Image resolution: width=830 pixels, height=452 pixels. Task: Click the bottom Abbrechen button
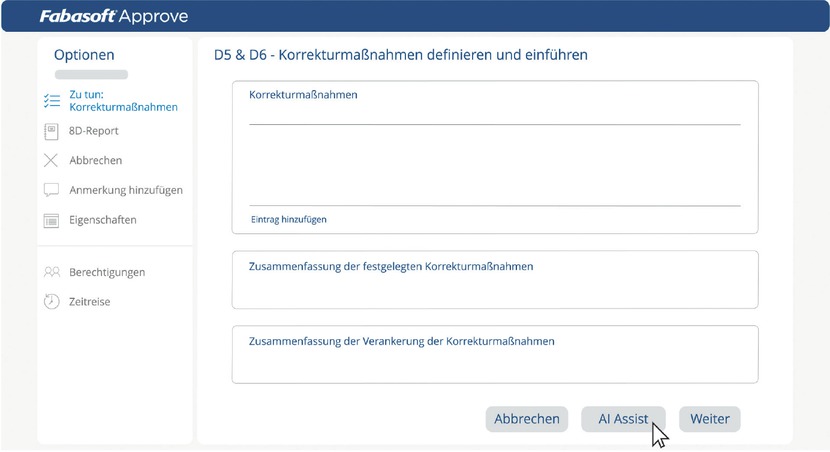click(x=527, y=419)
